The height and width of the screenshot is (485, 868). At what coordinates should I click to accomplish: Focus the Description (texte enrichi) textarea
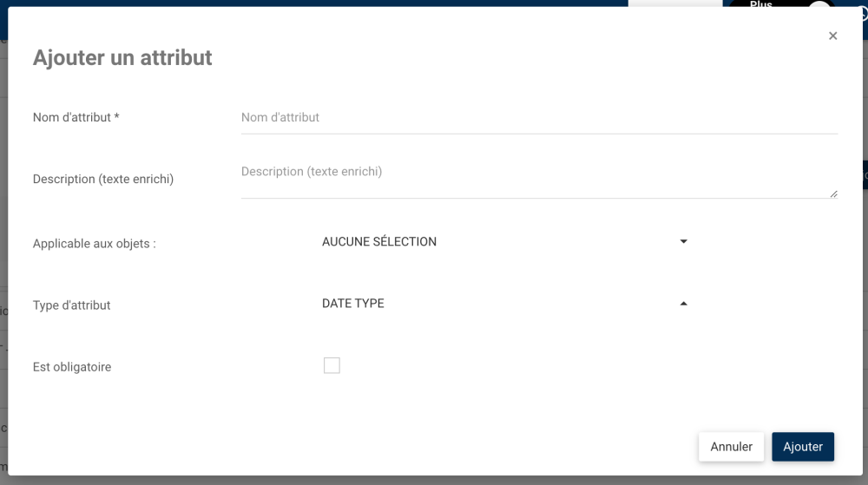[536, 179]
